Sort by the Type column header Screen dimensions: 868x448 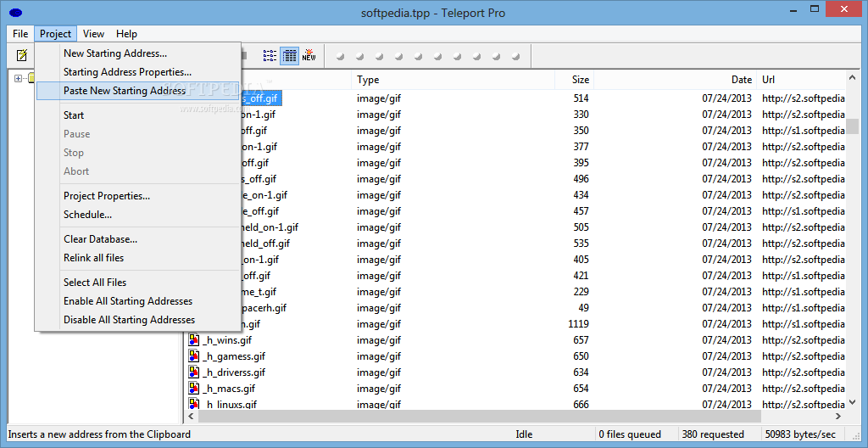(x=453, y=80)
